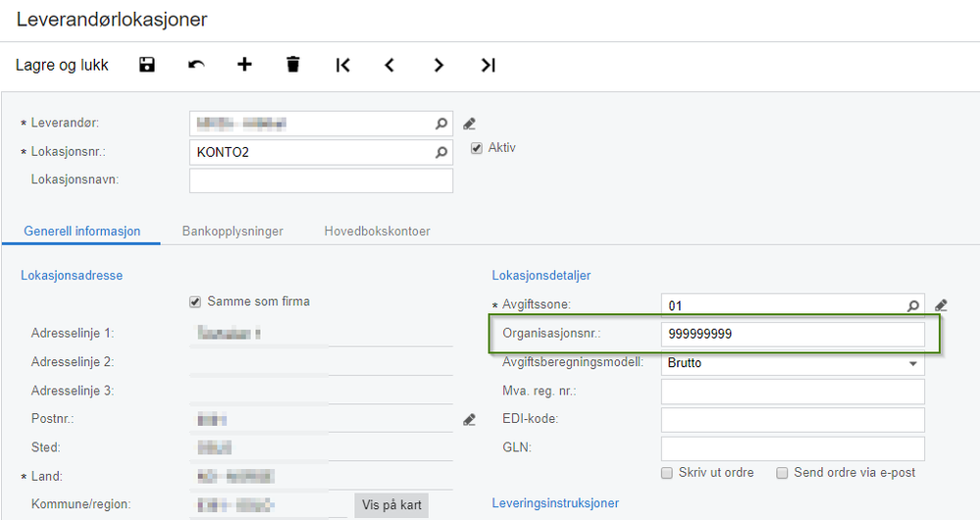Click the Leverandørlokasjoner page title
This screenshot has width=980, height=520.
click(112, 20)
